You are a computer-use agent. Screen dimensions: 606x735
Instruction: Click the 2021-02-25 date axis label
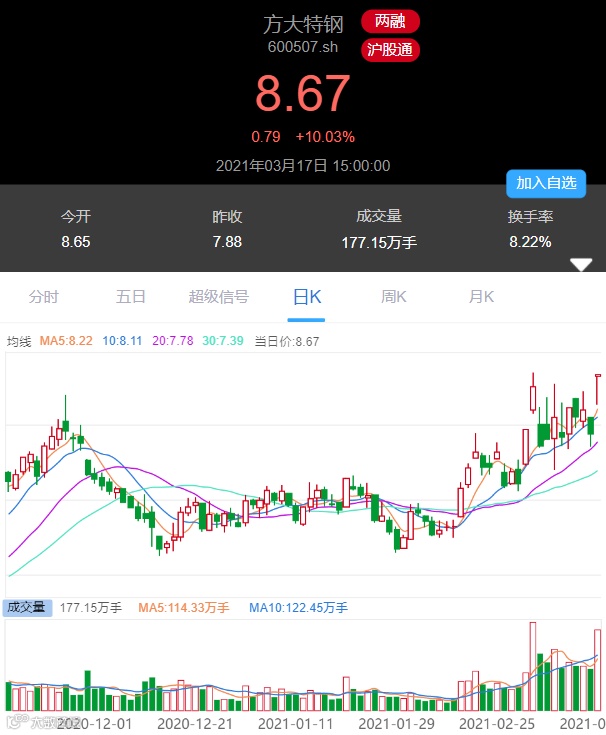(x=497, y=724)
